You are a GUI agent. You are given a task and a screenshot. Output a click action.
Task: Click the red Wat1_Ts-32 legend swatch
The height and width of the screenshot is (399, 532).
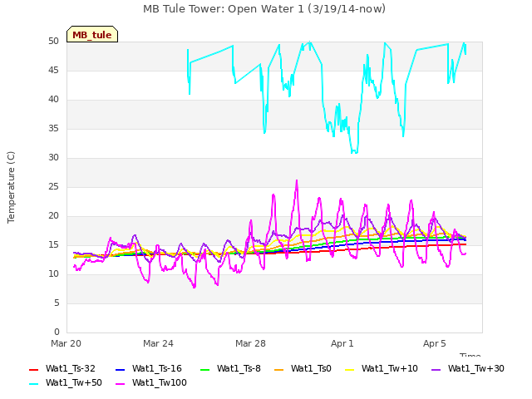point(33,369)
